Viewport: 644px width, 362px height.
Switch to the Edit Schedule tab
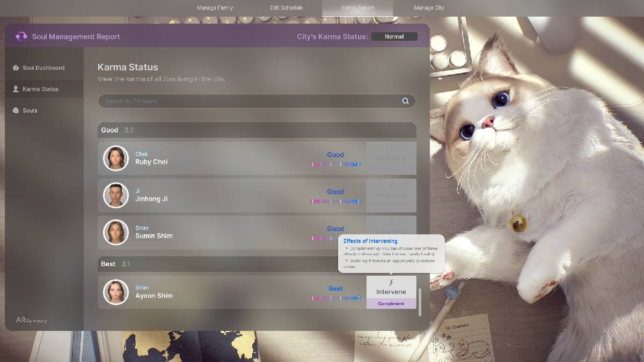pyautogui.click(x=286, y=8)
